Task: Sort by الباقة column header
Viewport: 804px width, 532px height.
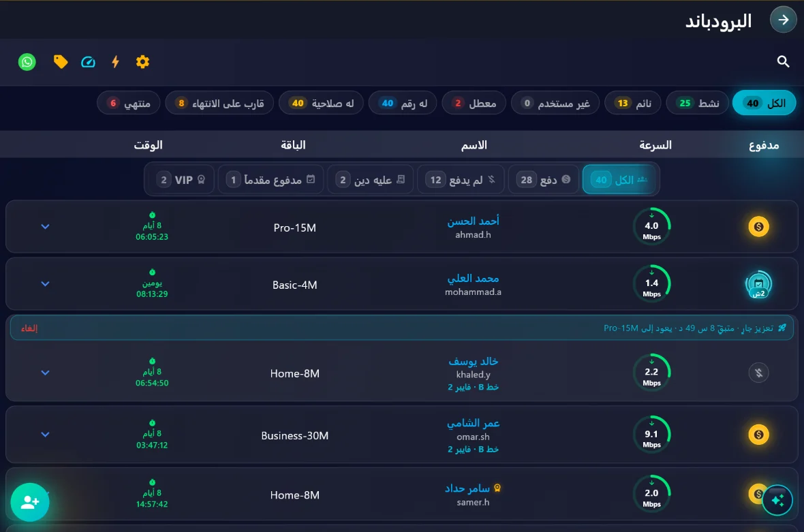Action: click(293, 145)
